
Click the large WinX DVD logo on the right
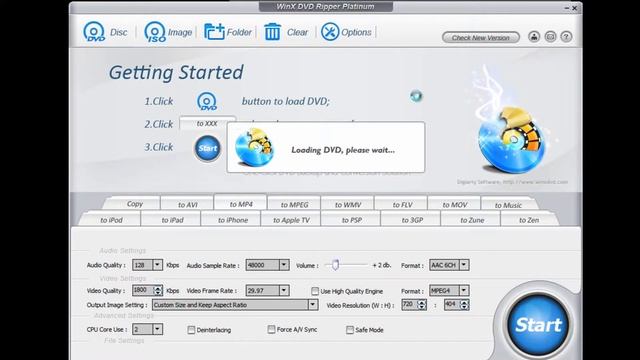click(x=513, y=139)
